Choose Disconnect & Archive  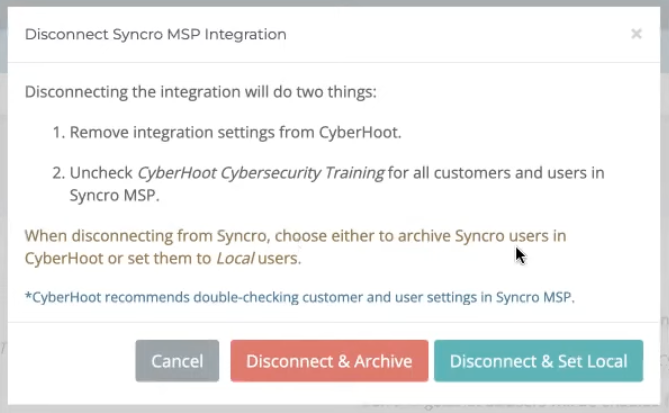[329, 361]
